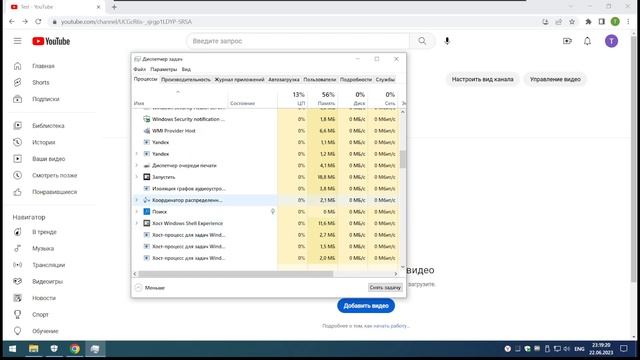Click the YouTube search magnifier button
The height and width of the screenshot is (360, 640).
422,41
